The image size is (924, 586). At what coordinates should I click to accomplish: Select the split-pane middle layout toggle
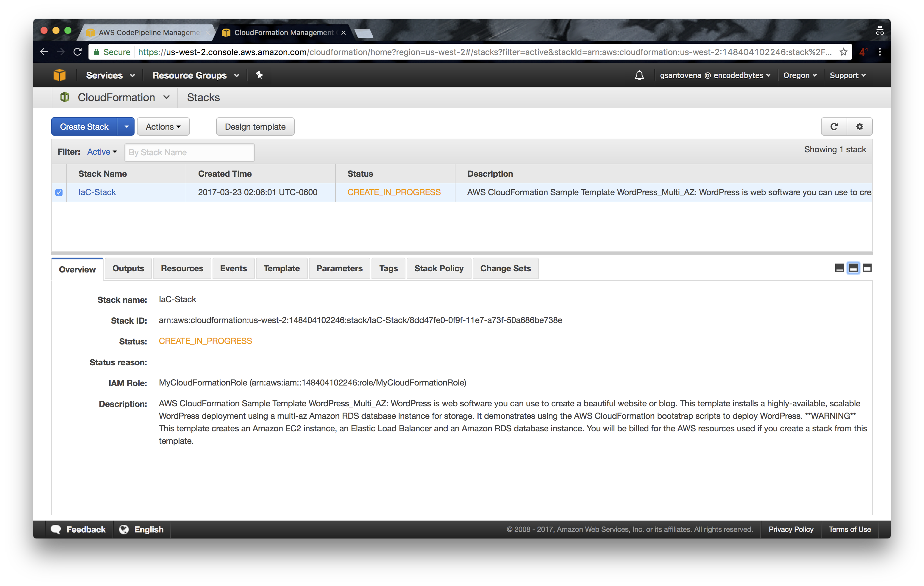click(853, 268)
